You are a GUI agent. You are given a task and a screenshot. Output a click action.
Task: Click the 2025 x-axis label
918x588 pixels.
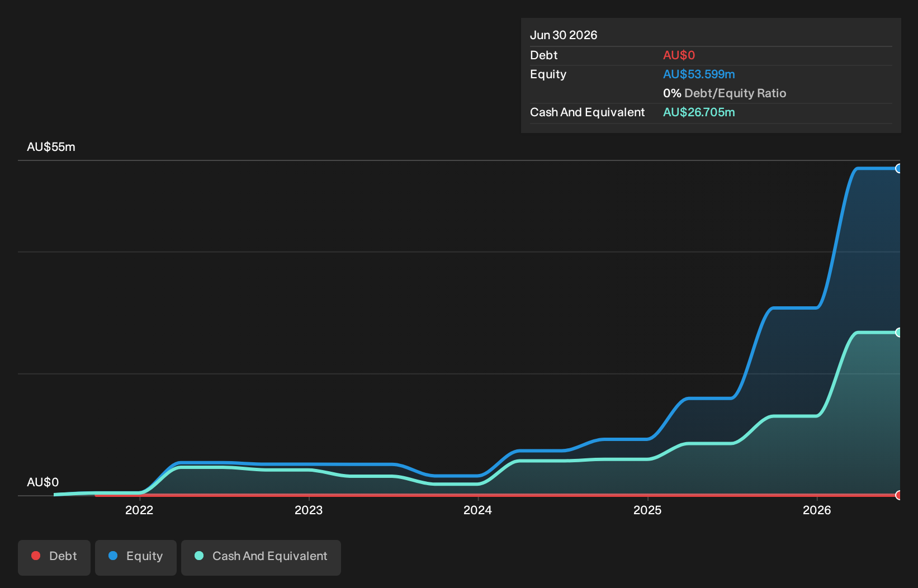[647, 510]
